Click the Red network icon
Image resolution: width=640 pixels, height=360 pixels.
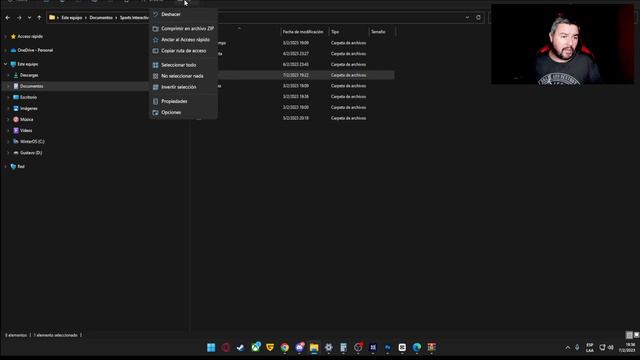tap(13, 167)
